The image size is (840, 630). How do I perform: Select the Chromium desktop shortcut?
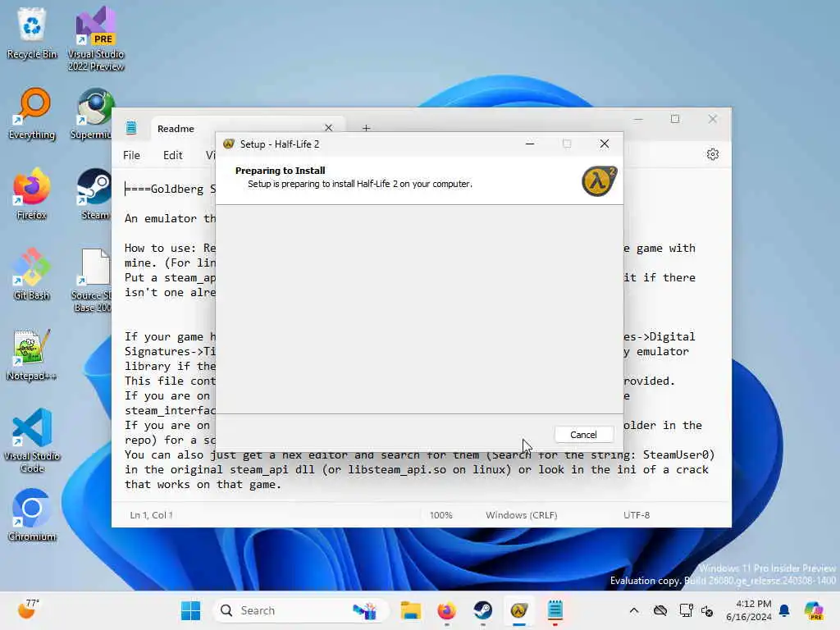pos(32,515)
